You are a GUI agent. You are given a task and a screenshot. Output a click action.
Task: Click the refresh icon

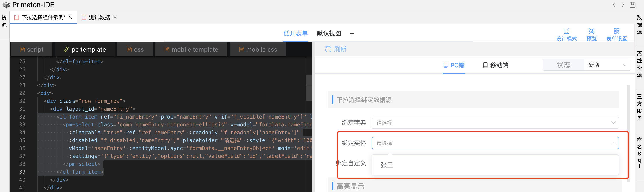click(328, 49)
